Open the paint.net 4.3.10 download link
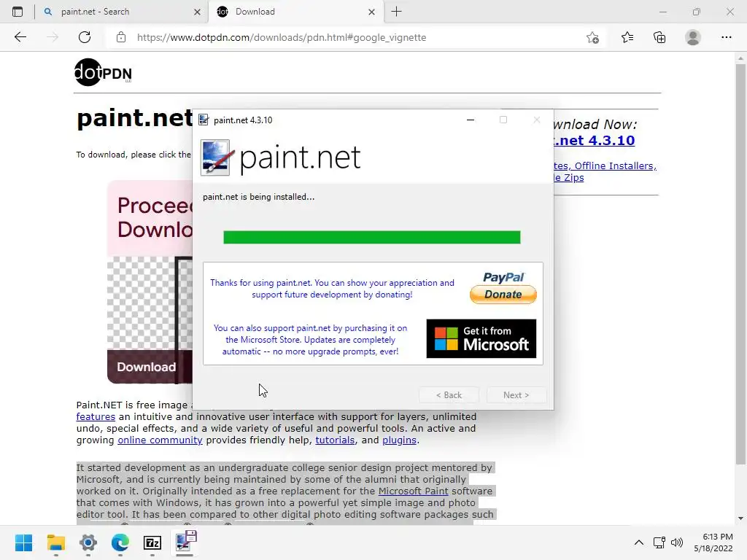 coord(594,141)
